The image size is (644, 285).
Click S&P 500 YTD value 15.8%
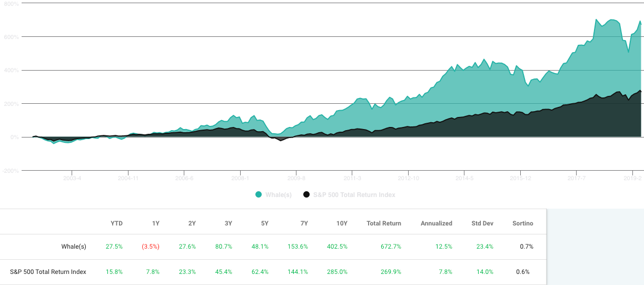click(114, 272)
